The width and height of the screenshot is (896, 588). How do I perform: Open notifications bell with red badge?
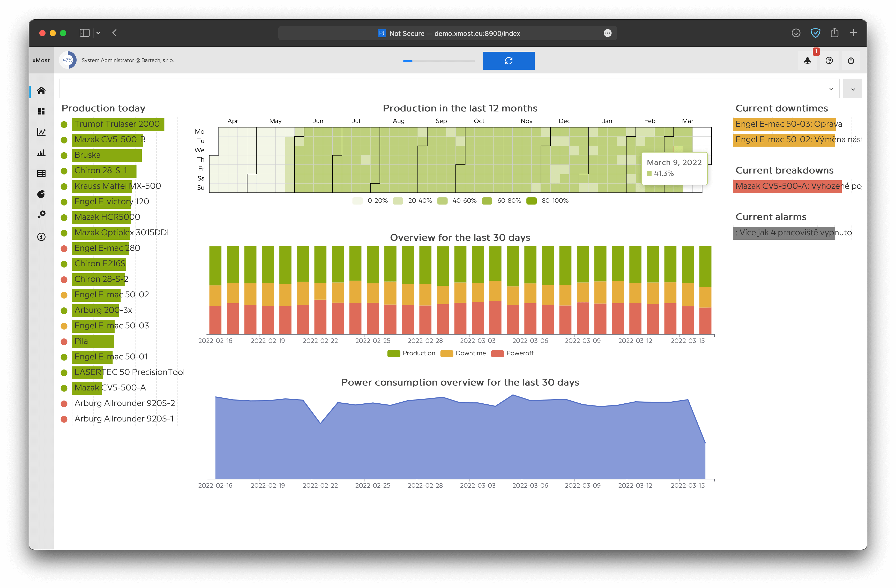[x=807, y=61]
